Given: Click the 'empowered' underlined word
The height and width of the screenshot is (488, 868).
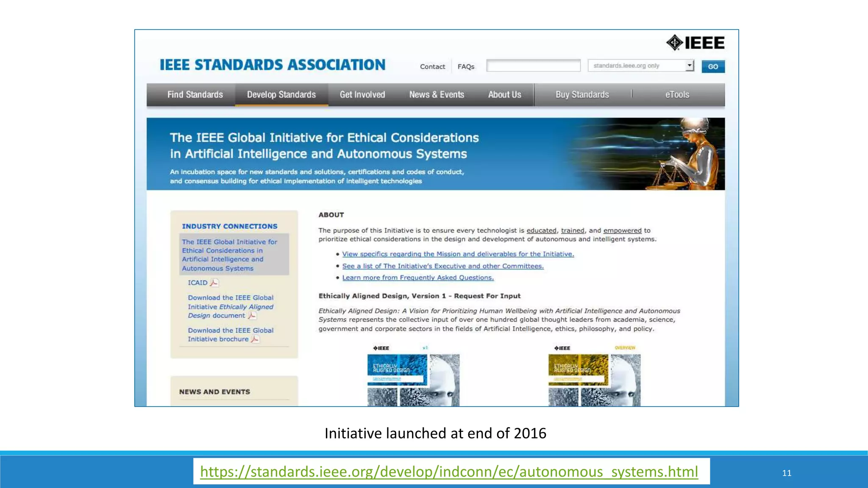Looking at the screenshot, I should [x=622, y=230].
